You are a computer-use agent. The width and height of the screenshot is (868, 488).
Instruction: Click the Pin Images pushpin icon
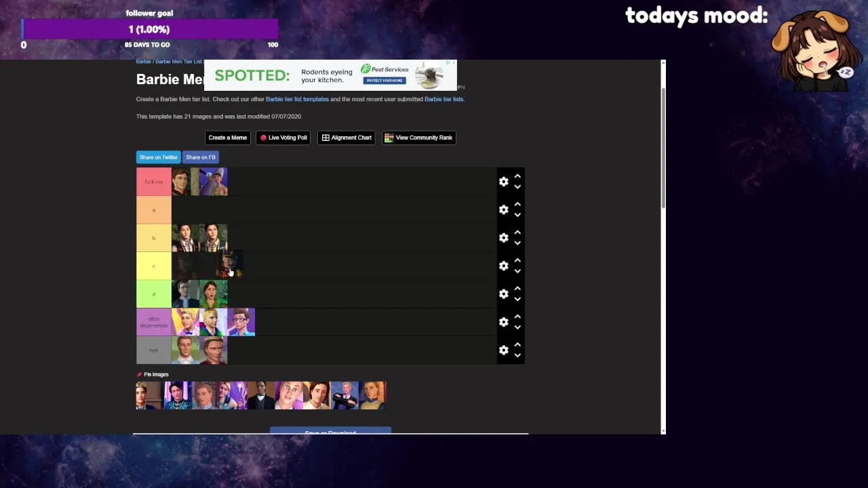(139, 374)
